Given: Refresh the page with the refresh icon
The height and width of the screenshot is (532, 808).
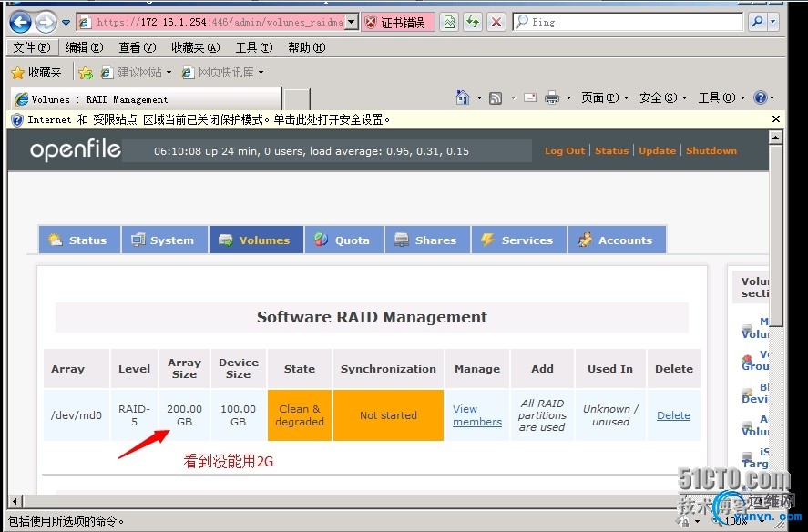Looking at the screenshot, I should tap(473, 22).
